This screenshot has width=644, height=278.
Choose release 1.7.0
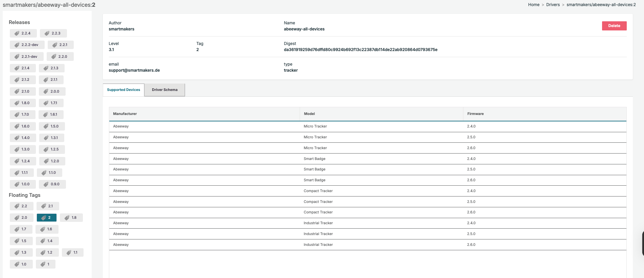pos(23,114)
